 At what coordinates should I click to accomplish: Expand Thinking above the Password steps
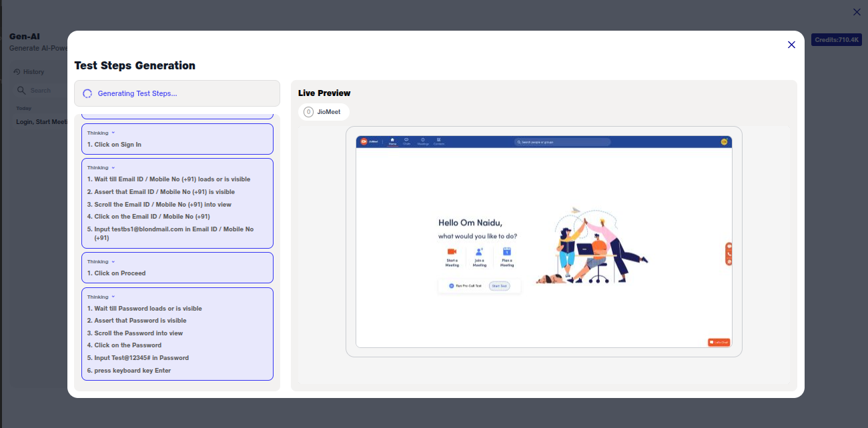tap(101, 297)
